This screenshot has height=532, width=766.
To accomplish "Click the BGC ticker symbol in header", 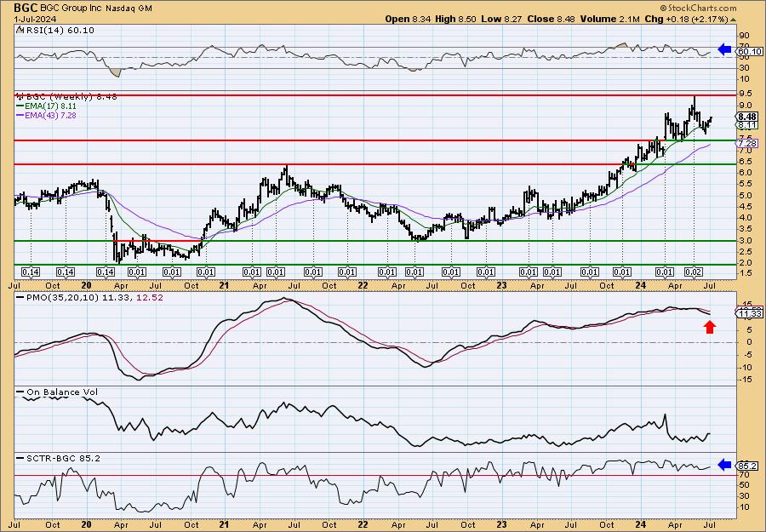I will pyautogui.click(x=26, y=8).
